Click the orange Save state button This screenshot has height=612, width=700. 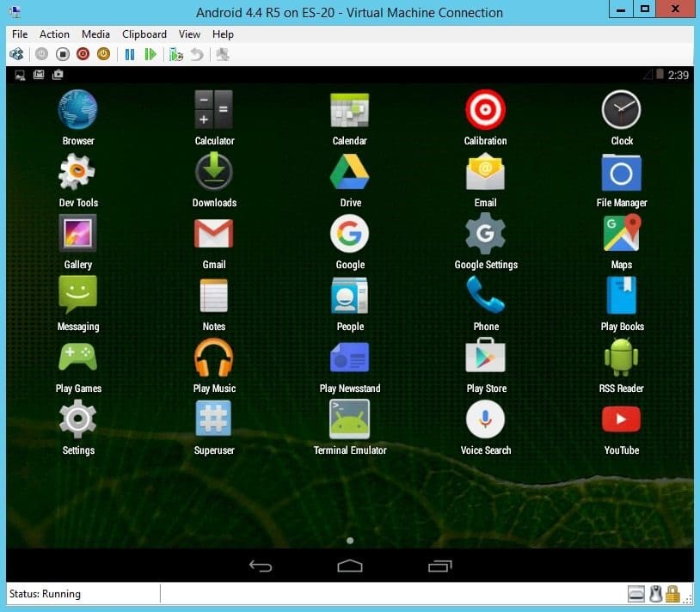(x=103, y=54)
